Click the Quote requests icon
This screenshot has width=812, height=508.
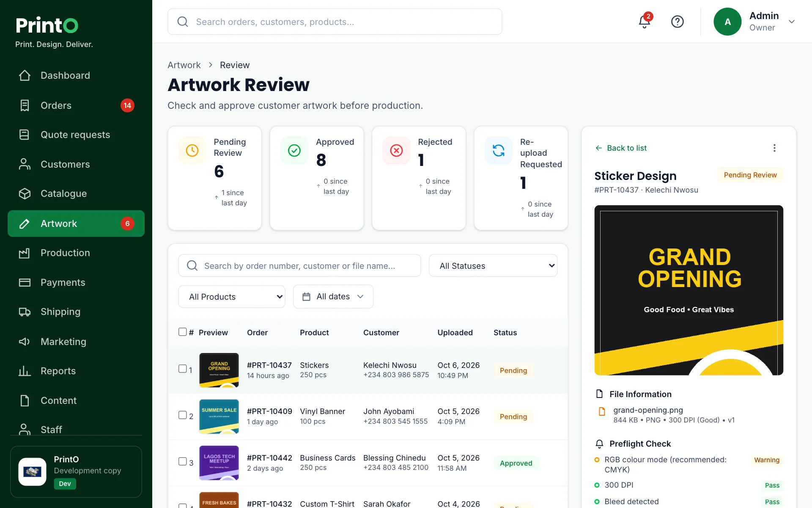[x=25, y=135]
